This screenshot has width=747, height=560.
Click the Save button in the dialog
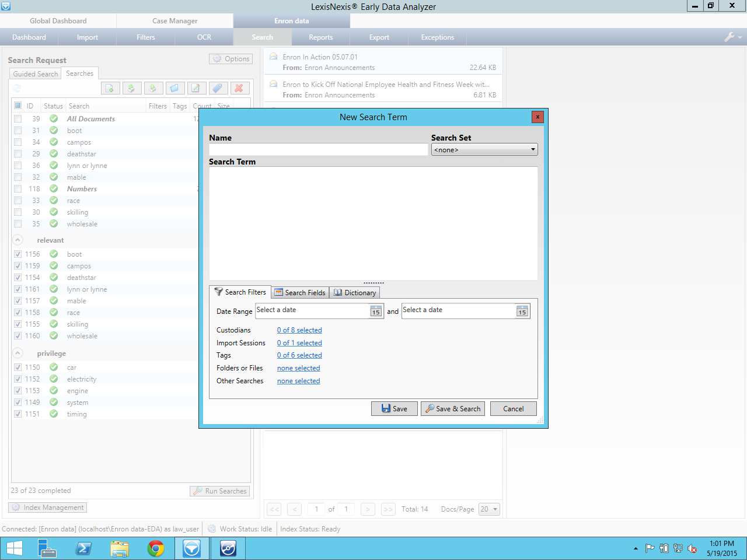395,409
